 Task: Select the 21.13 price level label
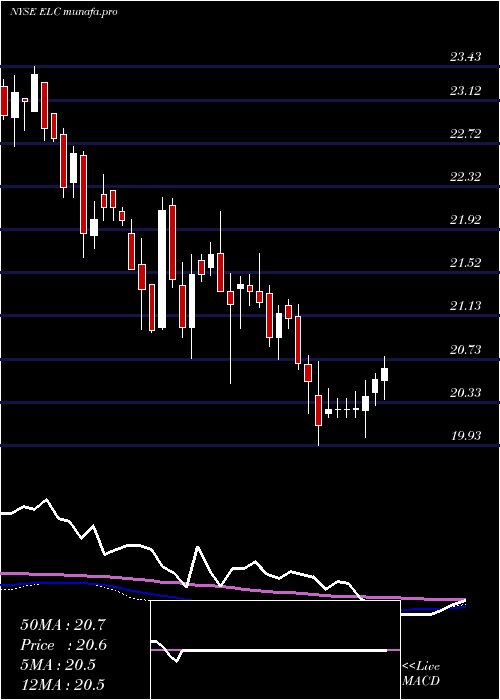point(466,306)
